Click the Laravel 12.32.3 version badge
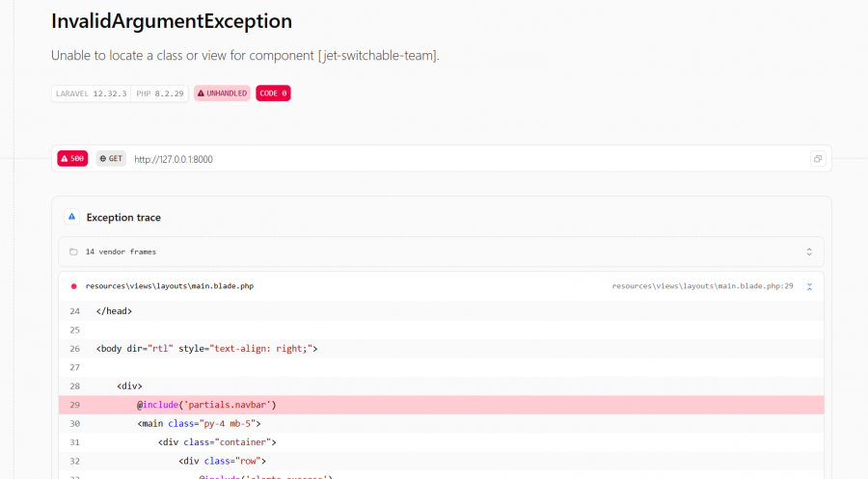The width and height of the screenshot is (868, 479). [x=92, y=93]
